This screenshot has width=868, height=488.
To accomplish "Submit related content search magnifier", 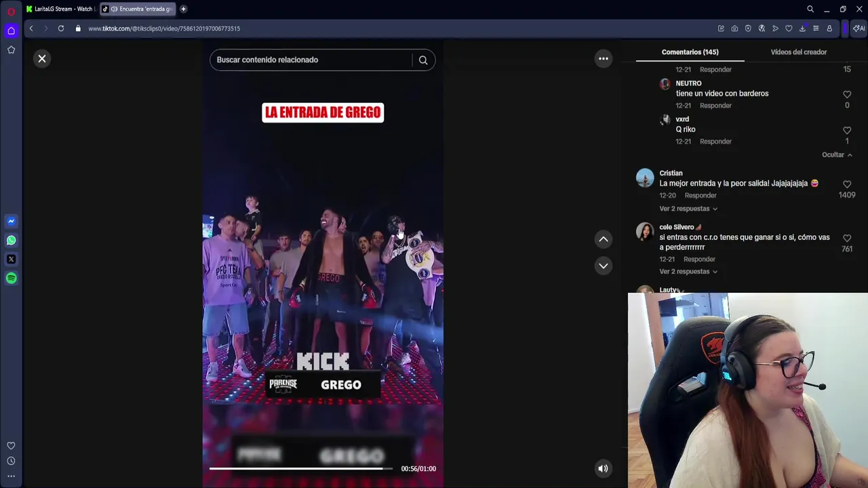I will pos(423,60).
